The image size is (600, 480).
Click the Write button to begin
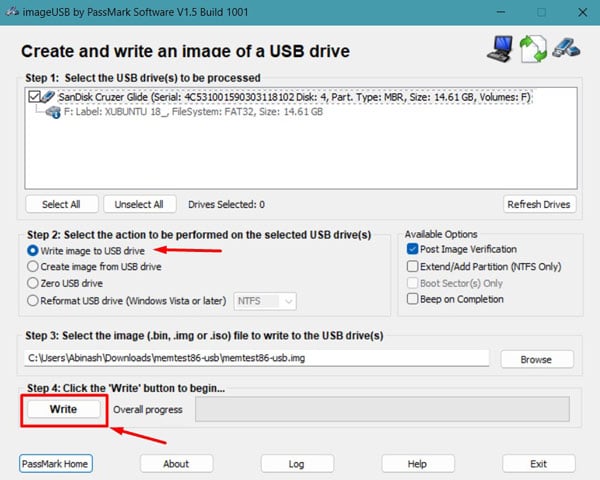coord(64,409)
